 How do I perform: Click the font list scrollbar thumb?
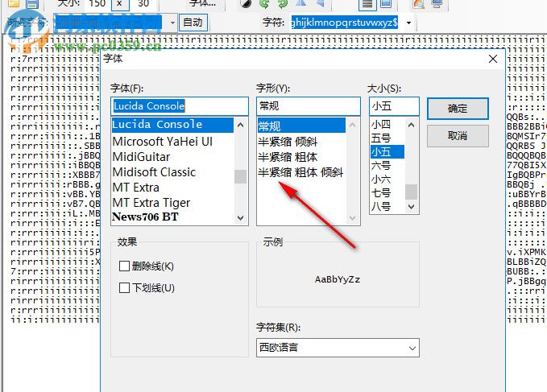[x=240, y=176]
